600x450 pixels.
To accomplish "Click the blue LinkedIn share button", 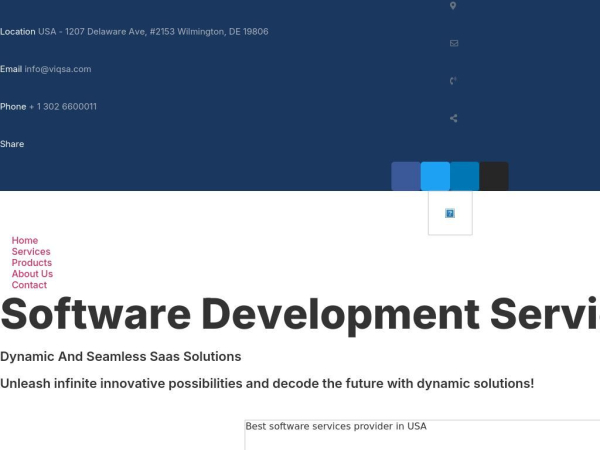I will (465, 176).
